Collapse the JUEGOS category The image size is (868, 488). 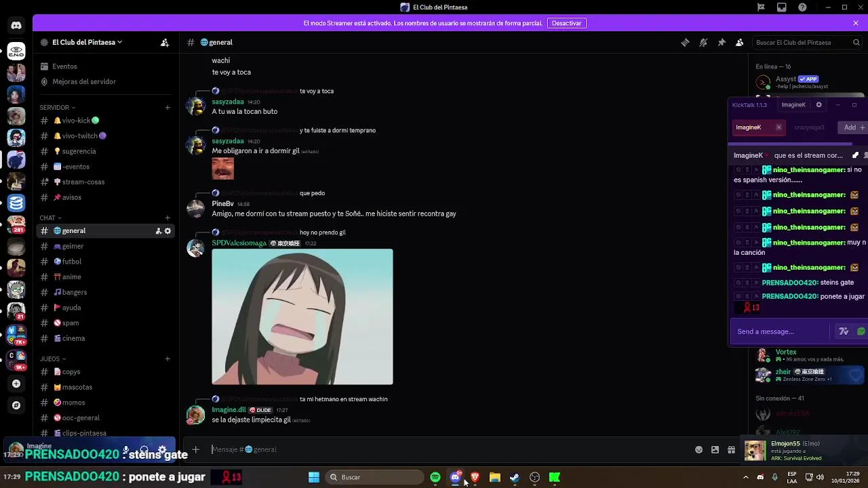click(53, 359)
